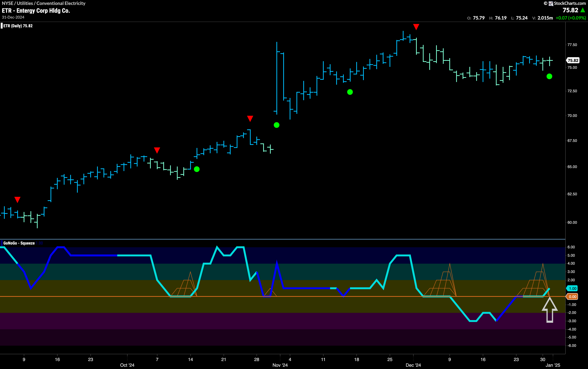
Task: Click the orange squeeze grid near December 9
Action: pos(440,280)
